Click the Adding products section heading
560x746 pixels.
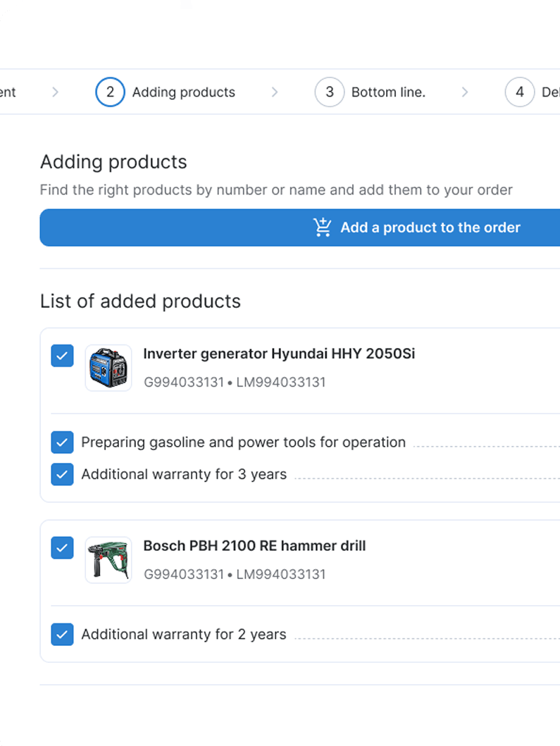coord(113,162)
